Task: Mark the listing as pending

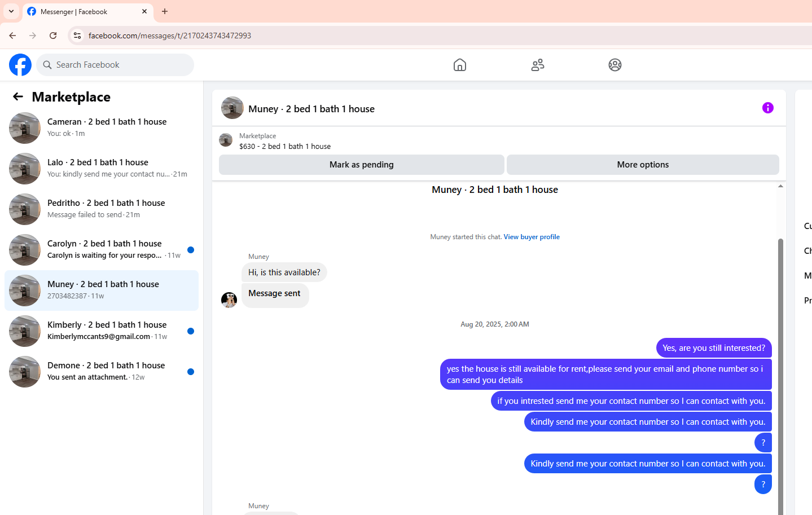Action: [362, 165]
